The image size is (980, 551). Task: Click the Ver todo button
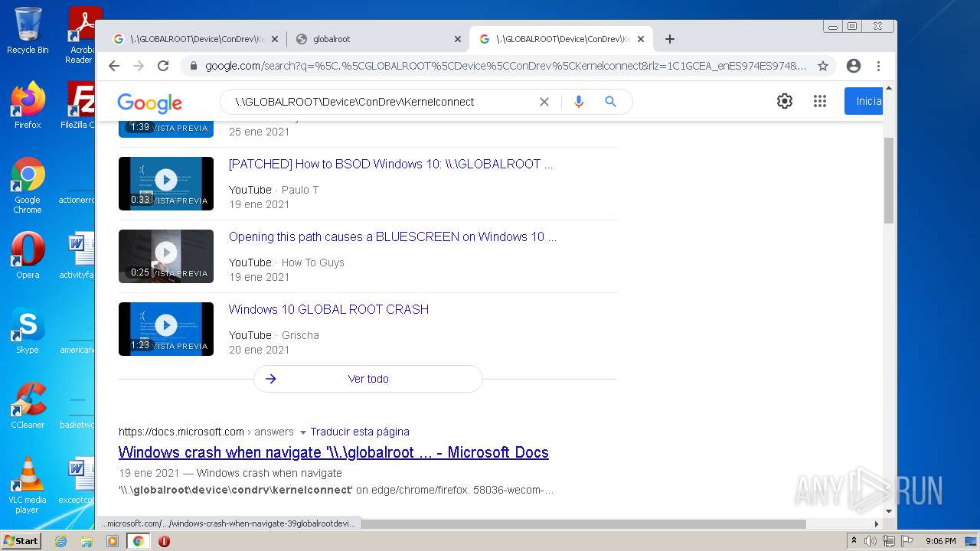point(368,379)
